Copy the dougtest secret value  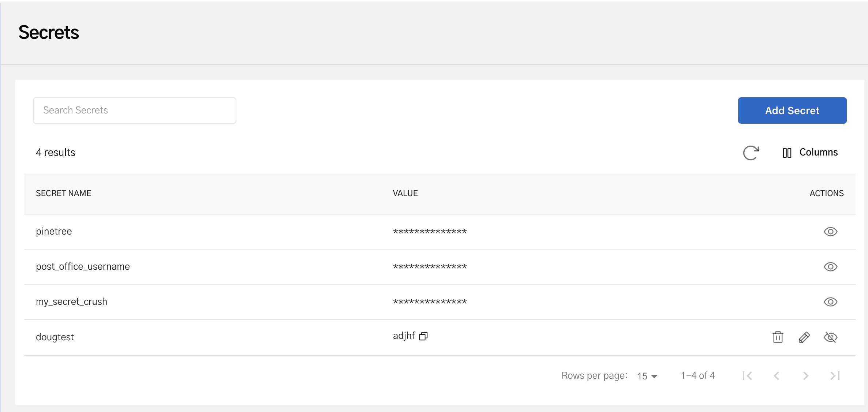tap(424, 336)
